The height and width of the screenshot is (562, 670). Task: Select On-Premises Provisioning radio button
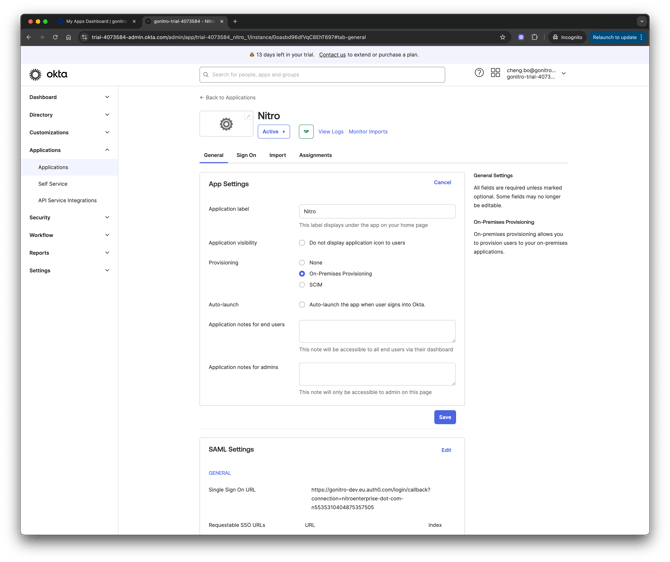(302, 274)
